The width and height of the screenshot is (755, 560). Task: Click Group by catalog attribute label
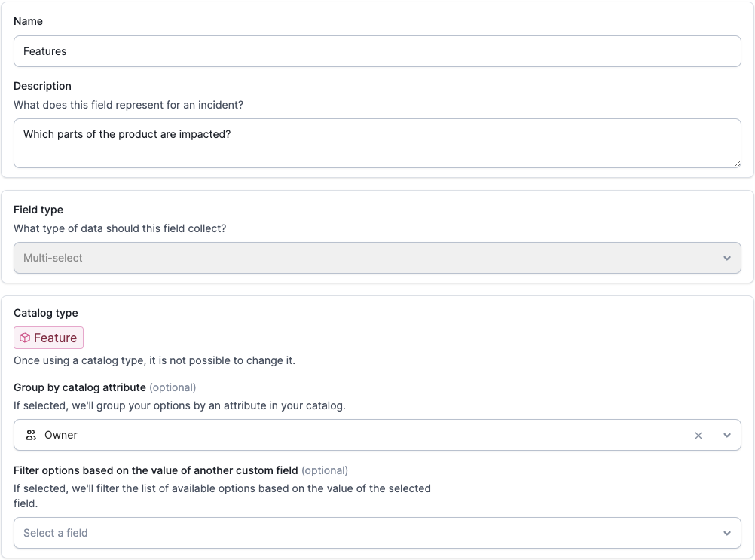click(x=80, y=387)
